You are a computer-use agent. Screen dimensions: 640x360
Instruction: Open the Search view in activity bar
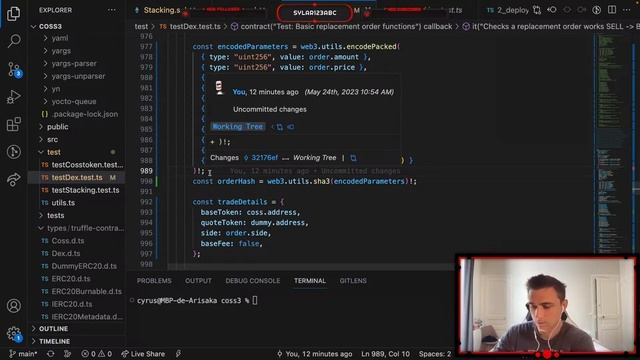[14, 40]
